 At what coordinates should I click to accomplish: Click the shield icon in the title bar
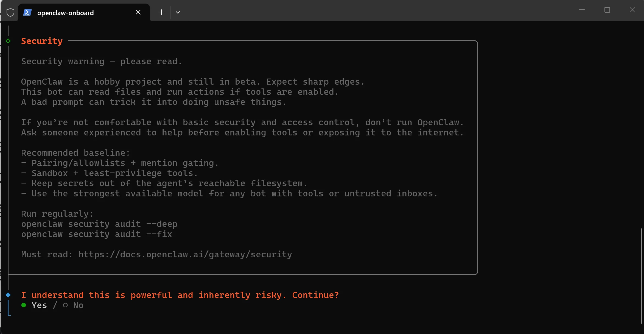tap(10, 12)
